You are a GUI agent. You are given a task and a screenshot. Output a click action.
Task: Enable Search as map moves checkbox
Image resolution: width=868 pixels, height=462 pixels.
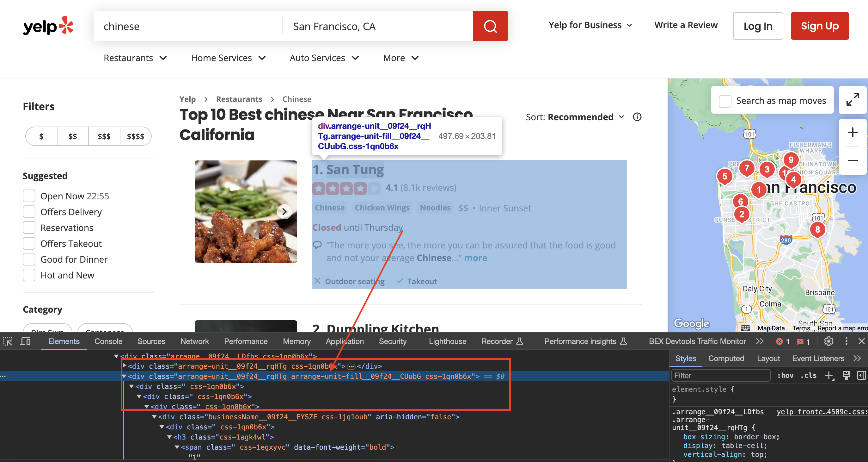[725, 101]
